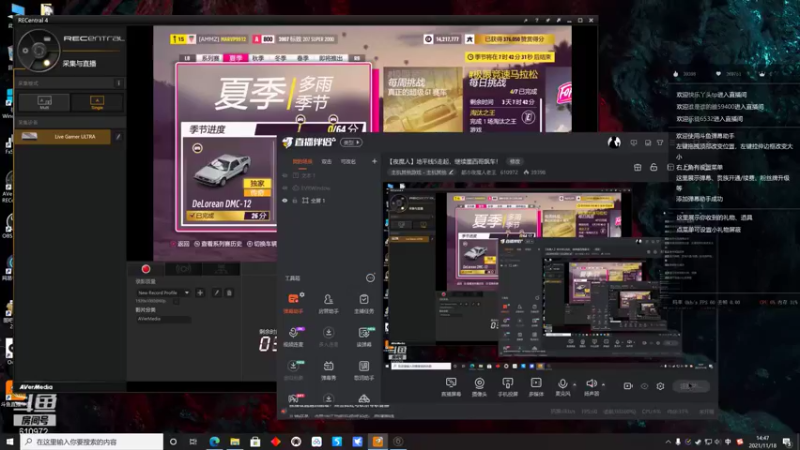Open RECentral dial settings gear
Screen dimensions: 800x450
pyautogui.click(x=26, y=51)
